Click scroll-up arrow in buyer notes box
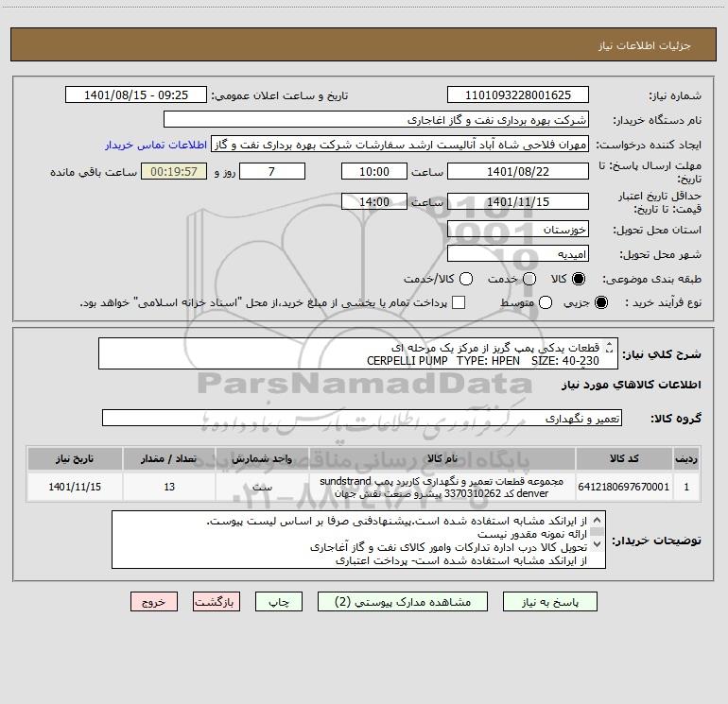Viewport: 728px width, 704px height. (x=598, y=521)
